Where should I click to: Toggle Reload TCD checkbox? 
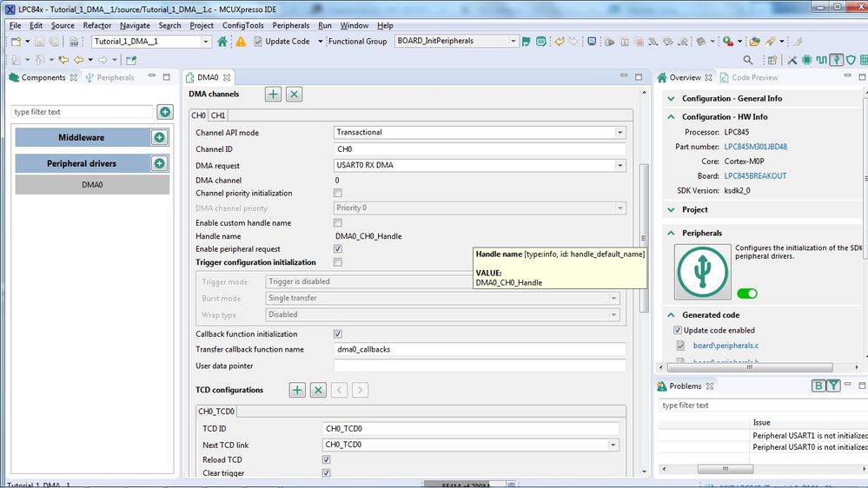tap(327, 460)
